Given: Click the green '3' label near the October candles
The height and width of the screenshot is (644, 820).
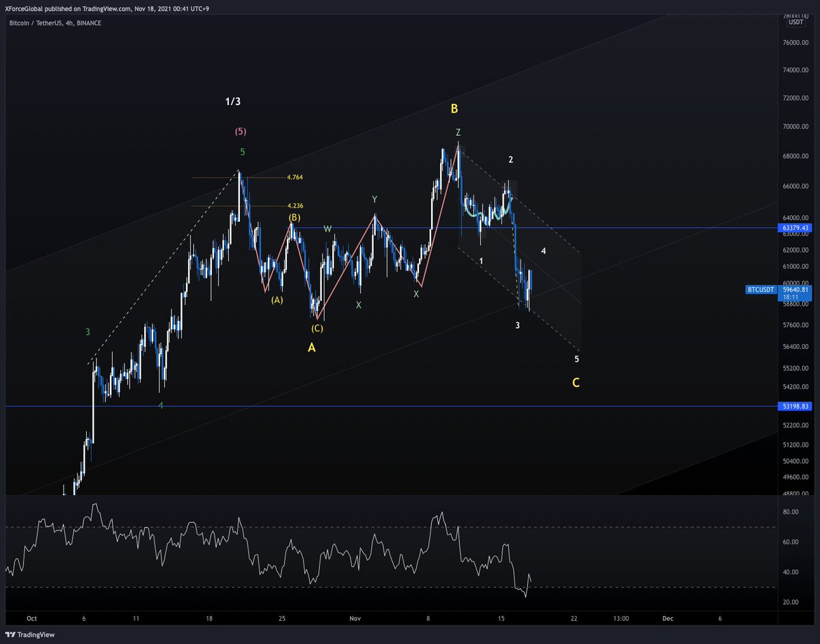Looking at the screenshot, I should pyautogui.click(x=87, y=332).
